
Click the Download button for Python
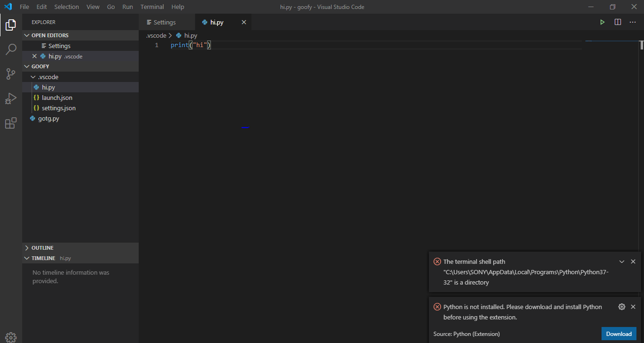[x=619, y=334]
